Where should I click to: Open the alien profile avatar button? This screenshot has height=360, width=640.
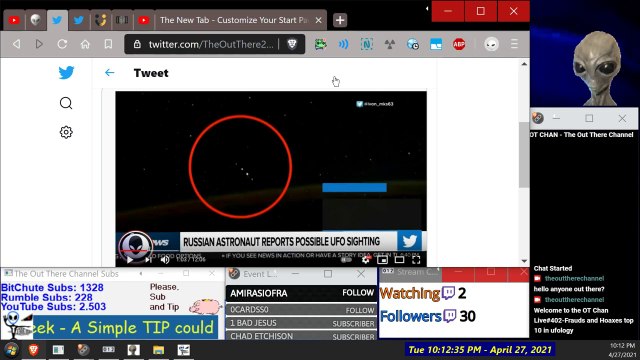(491, 44)
